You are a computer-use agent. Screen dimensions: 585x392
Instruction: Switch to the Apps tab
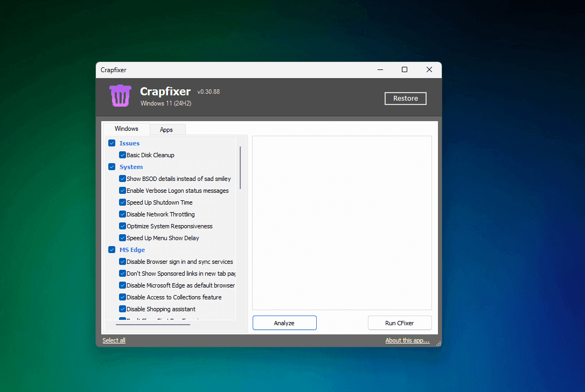(167, 129)
